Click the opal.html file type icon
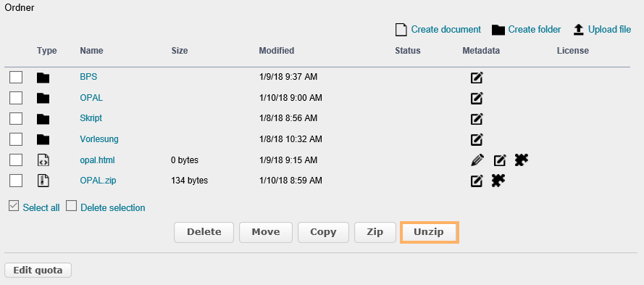This screenshot has height=285, width=644. [x=43, y=160]
